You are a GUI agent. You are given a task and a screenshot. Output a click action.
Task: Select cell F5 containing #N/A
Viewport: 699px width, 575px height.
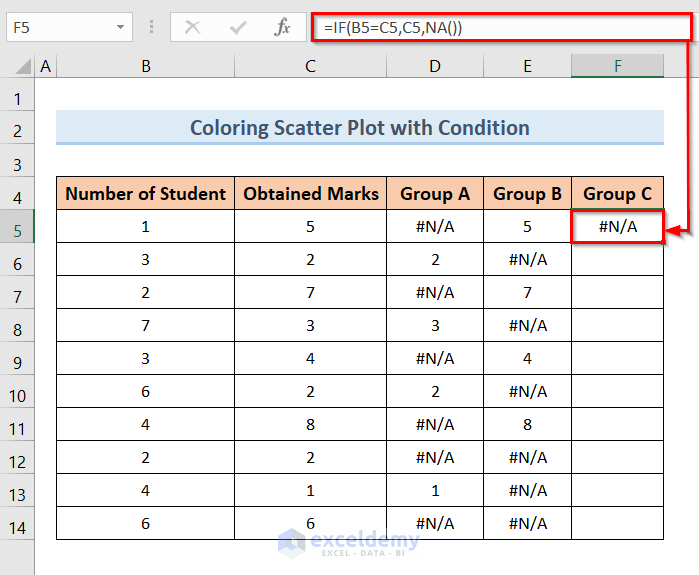(617, 227)
